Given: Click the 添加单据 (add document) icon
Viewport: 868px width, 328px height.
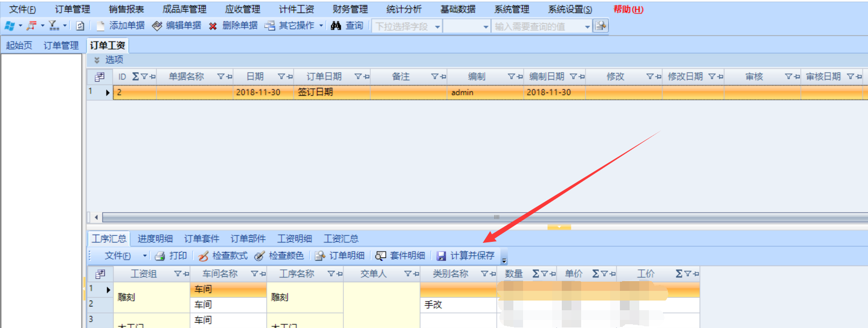Looking at the screenshot, I should (101, 26).
